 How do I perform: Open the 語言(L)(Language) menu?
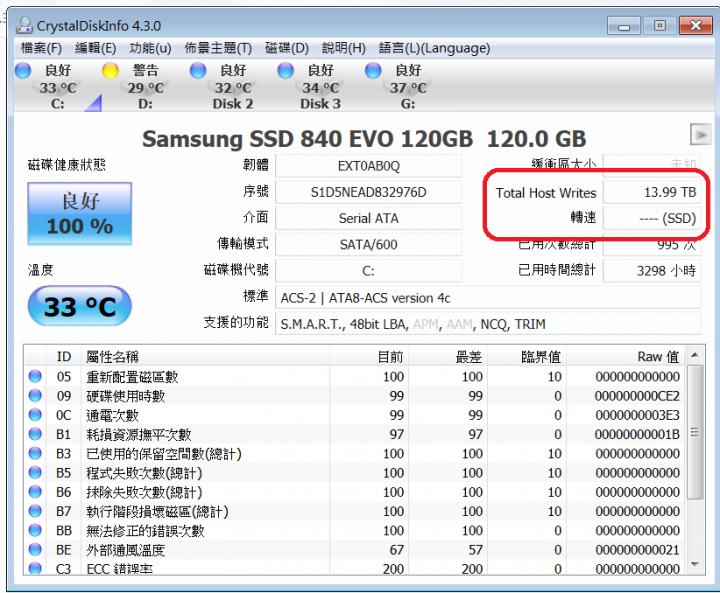tap(434, 48)
